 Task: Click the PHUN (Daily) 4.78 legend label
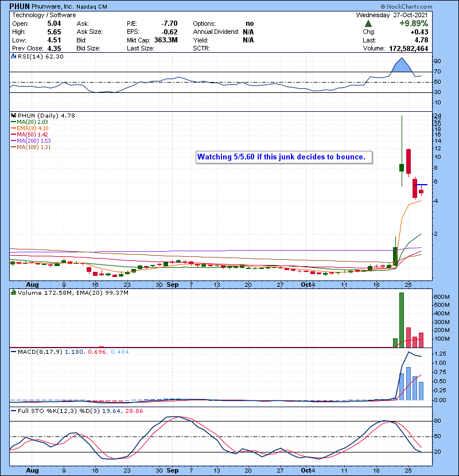click(46, 116)
